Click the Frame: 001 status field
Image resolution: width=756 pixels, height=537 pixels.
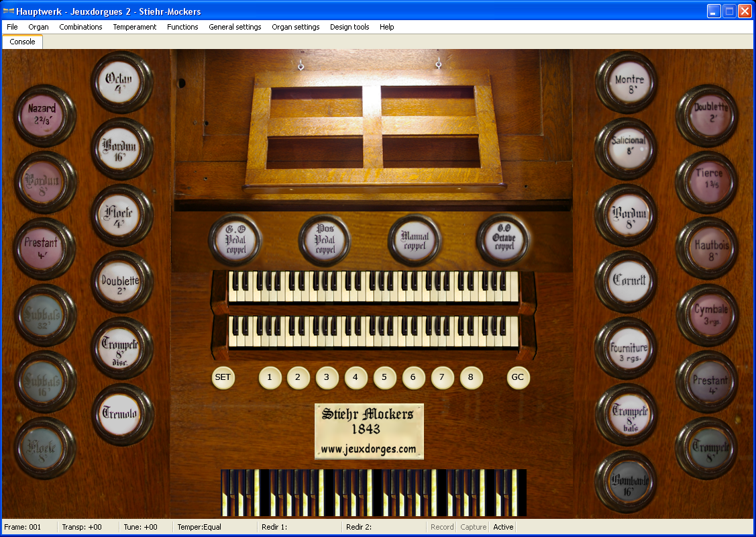(x=30, y=527)
